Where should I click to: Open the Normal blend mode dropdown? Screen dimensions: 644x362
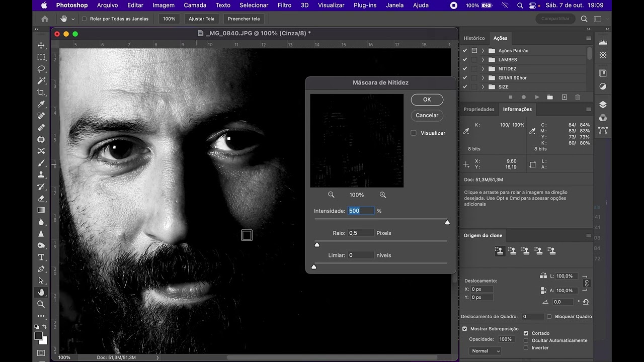486,351
